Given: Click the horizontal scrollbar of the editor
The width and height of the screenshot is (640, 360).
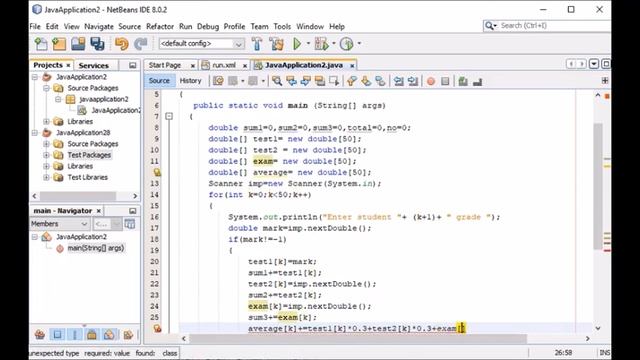Looking at the screenshot, I should pos(358,338).
